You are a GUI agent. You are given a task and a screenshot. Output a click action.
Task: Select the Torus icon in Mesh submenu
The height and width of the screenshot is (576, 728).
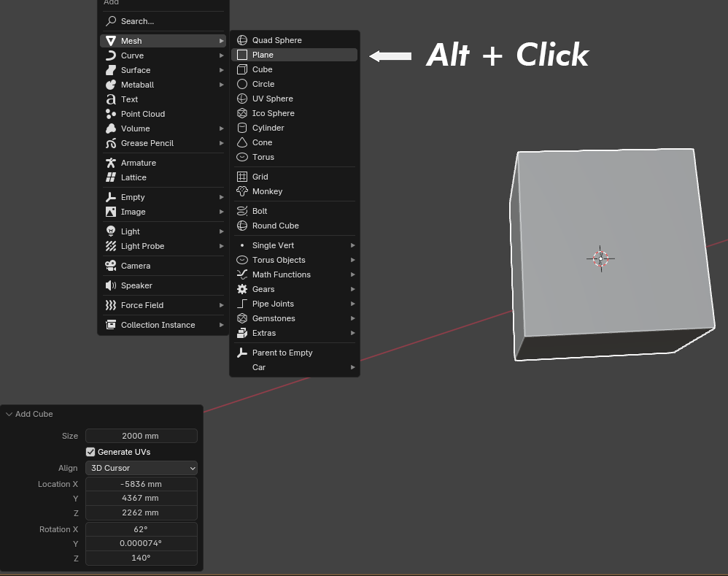click(x=242, y=157)
